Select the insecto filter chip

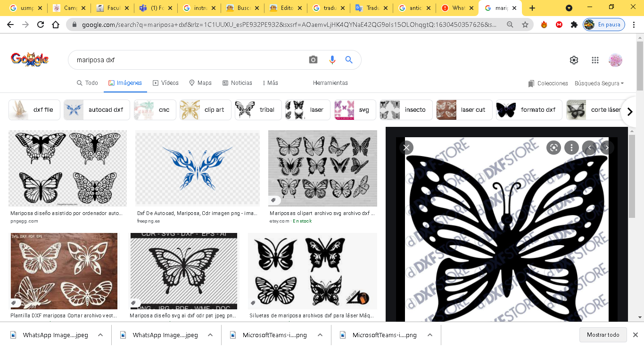point(406,110)
